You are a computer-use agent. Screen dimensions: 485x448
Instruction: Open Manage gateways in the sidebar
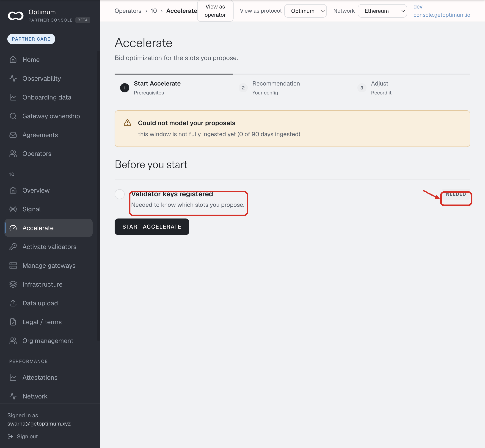(48, 265)
